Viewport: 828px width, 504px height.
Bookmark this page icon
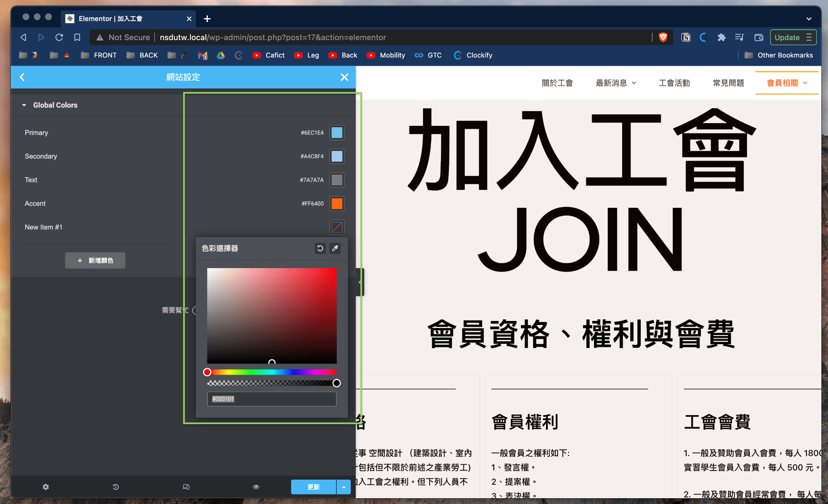pyautogui.click(x=77, y=37)
